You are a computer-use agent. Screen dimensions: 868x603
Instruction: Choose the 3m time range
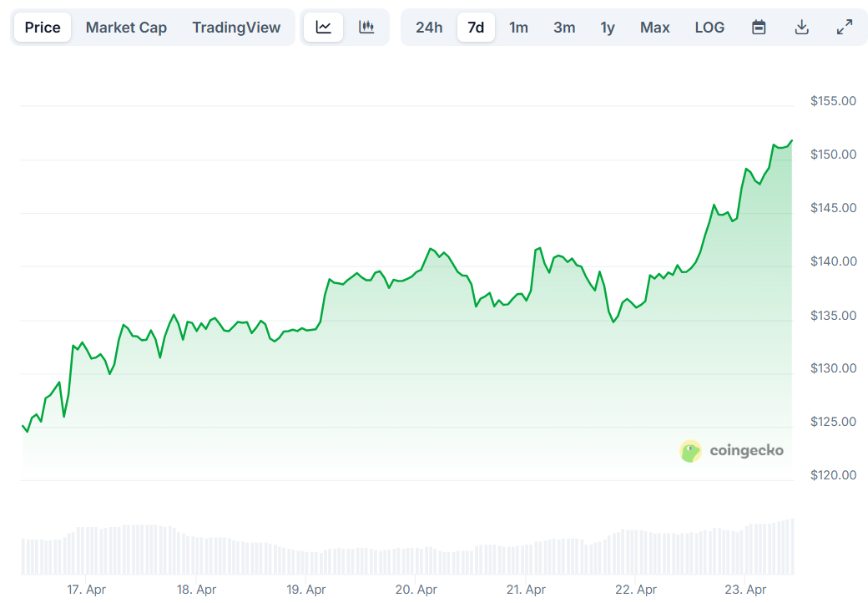[x=564, y=28]
